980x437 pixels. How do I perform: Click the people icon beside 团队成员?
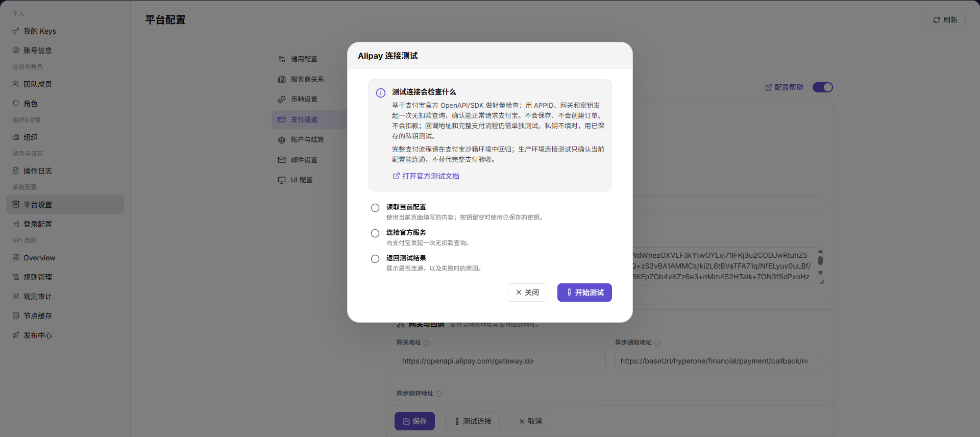(16, 84)
